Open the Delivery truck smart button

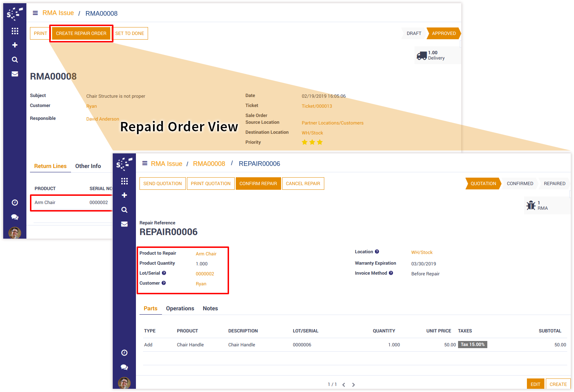click(x=431, y=55)
